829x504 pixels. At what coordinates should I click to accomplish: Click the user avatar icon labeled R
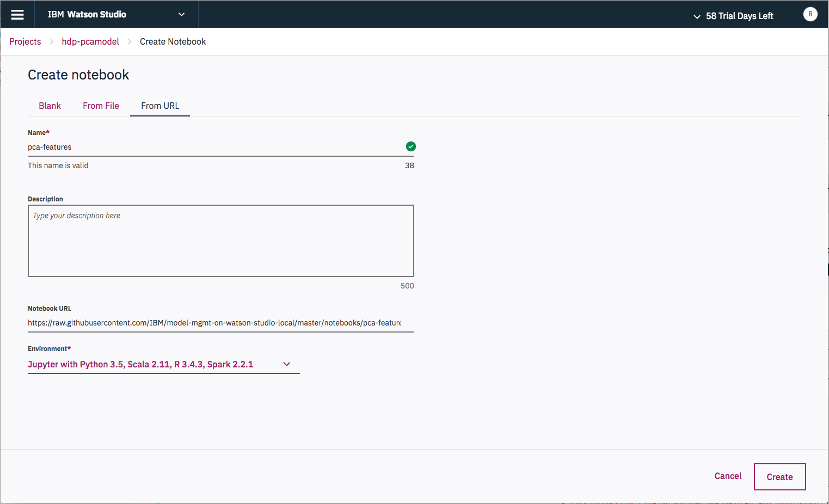[810, 14]
